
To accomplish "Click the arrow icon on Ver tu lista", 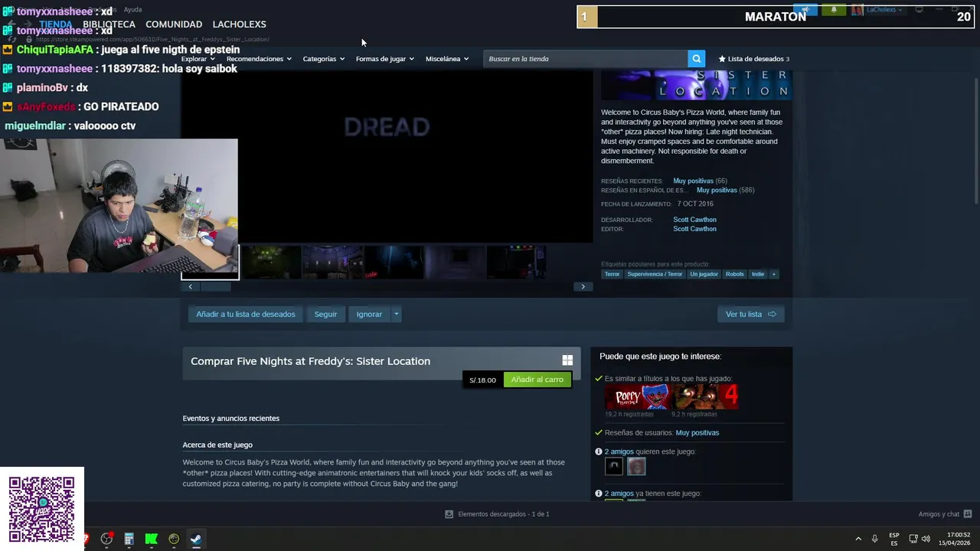I will (772, 314).
